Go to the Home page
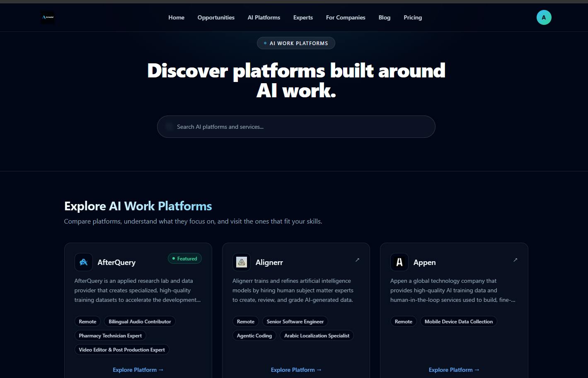588x378 pixels. click(177, 17)
